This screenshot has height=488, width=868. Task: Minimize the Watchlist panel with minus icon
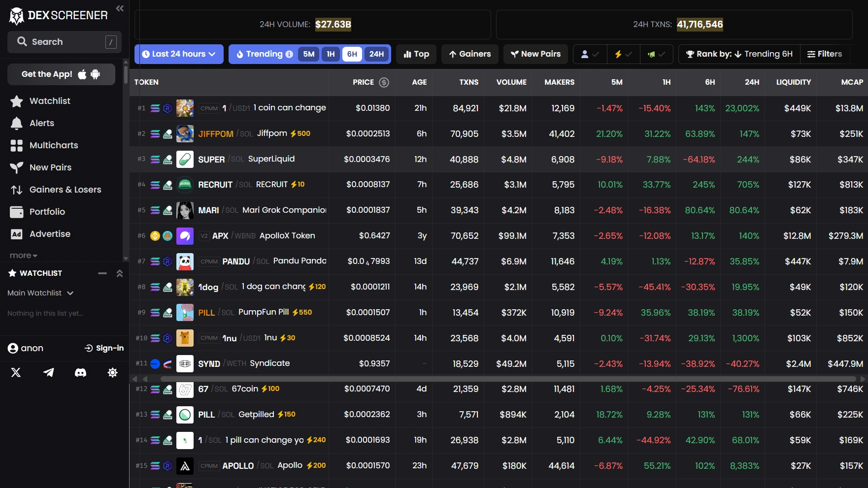point(102,273)
